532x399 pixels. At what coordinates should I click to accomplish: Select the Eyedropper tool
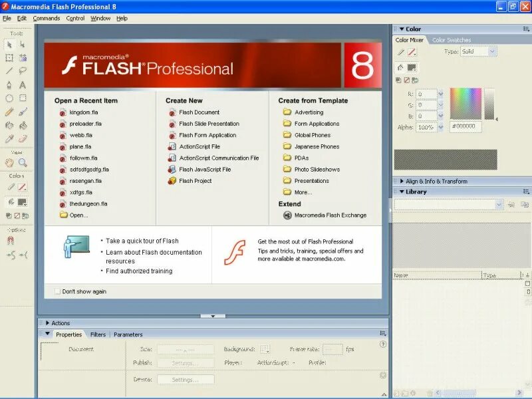[9, 138]
